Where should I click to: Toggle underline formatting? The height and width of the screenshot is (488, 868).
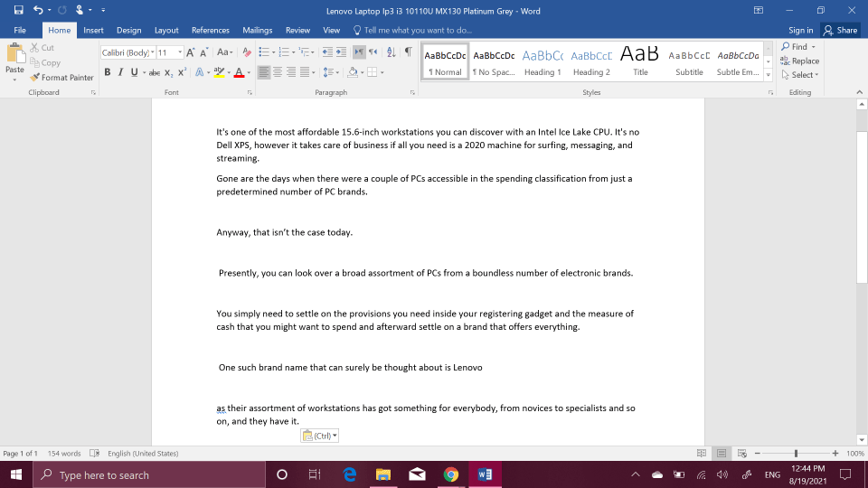tap(134, 72)
